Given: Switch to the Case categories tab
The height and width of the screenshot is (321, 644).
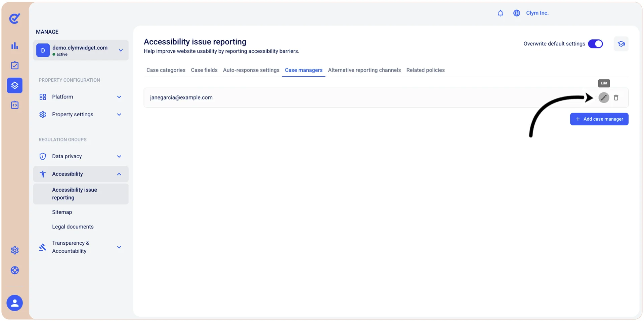Looking at the screenshot, I should click(x=166, y=70).
